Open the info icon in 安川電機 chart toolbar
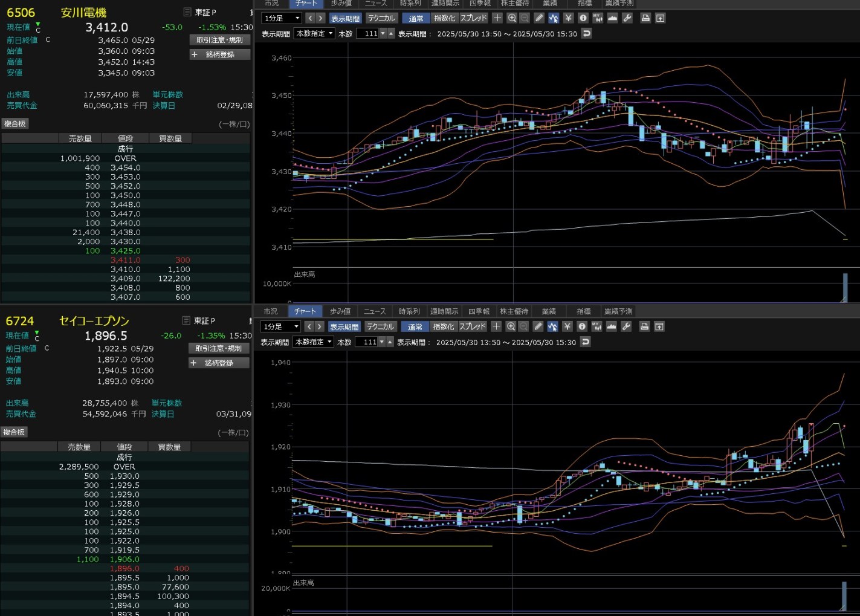The height and width of the screenshot is (616, 860). click(x=583, y=18)
